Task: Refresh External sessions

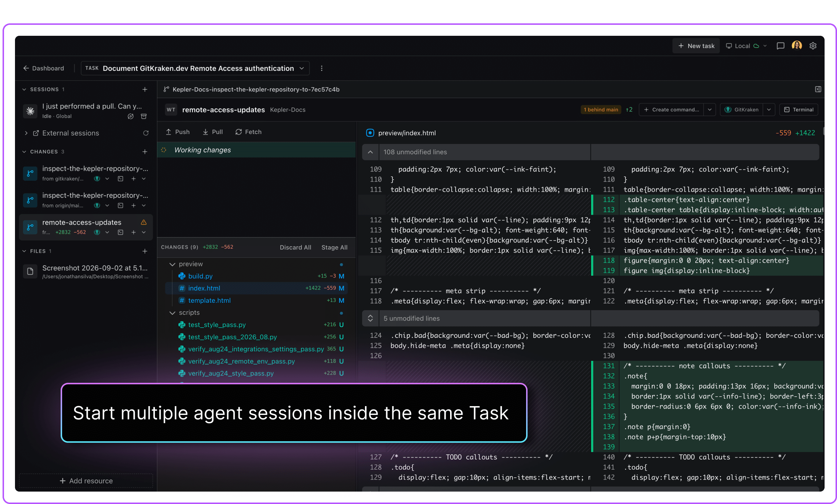Action: pyautogui.click(x=146, y=133)
